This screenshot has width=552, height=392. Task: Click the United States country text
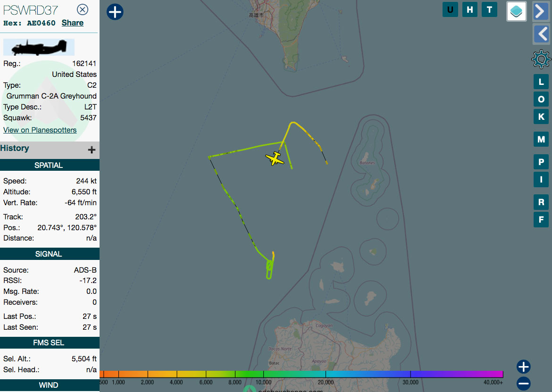point(74,74)
